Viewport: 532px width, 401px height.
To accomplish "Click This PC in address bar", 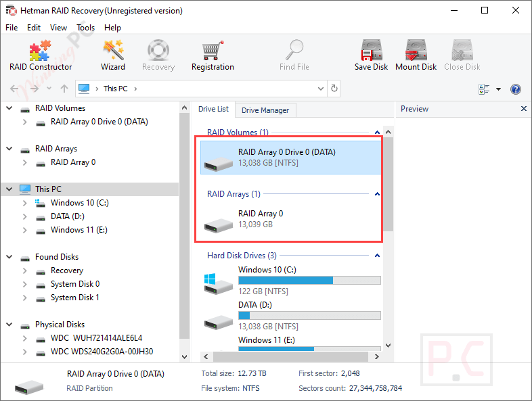I will 115,89.
